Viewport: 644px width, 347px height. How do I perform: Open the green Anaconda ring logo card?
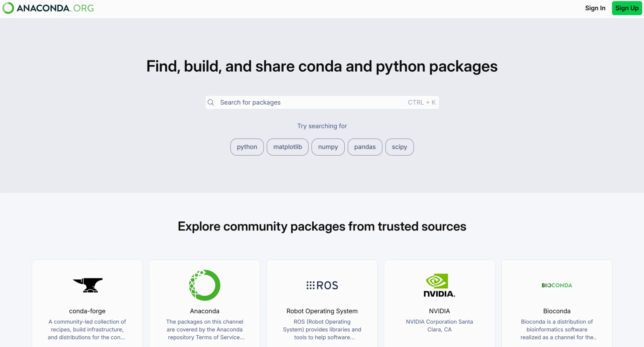(205, 285)
